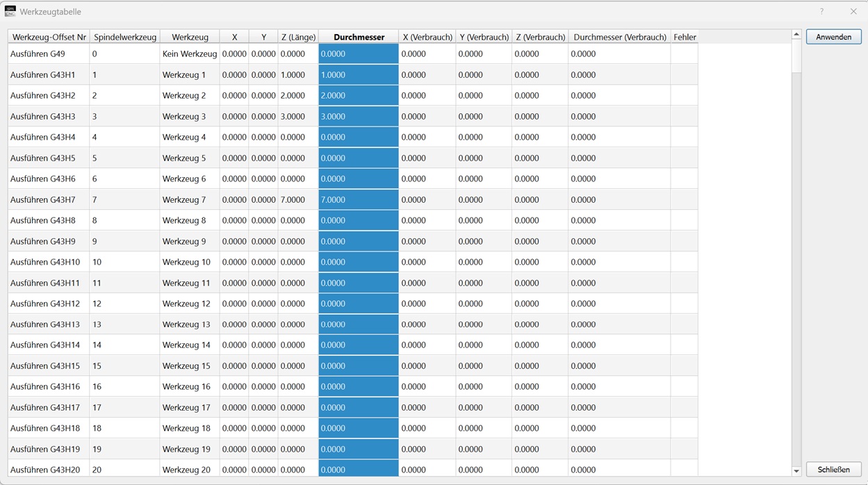
Task: Click Spindelwerkzeug value 6
Action: 124,179
